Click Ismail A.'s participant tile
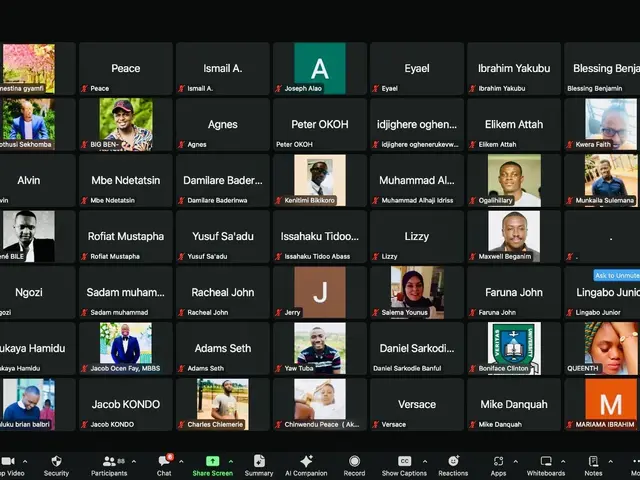This screenshot has width=640, height=480. click(223, 69)
